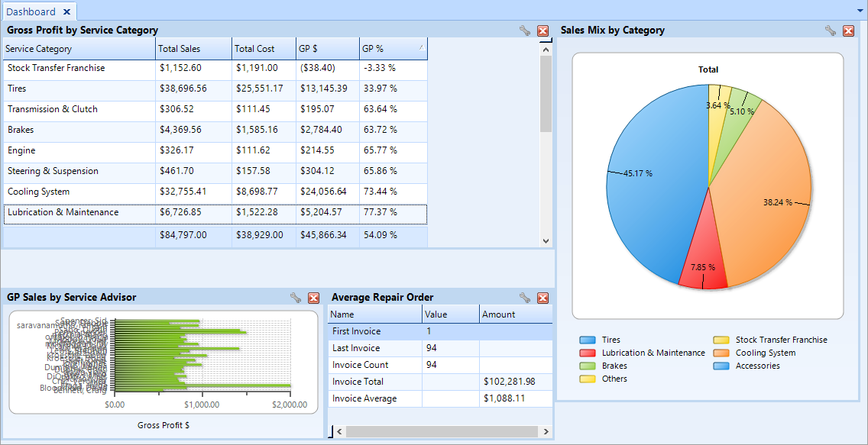
Task: Open settings wrench on Sales Mix by Category panel
Action: click(830, 30)
